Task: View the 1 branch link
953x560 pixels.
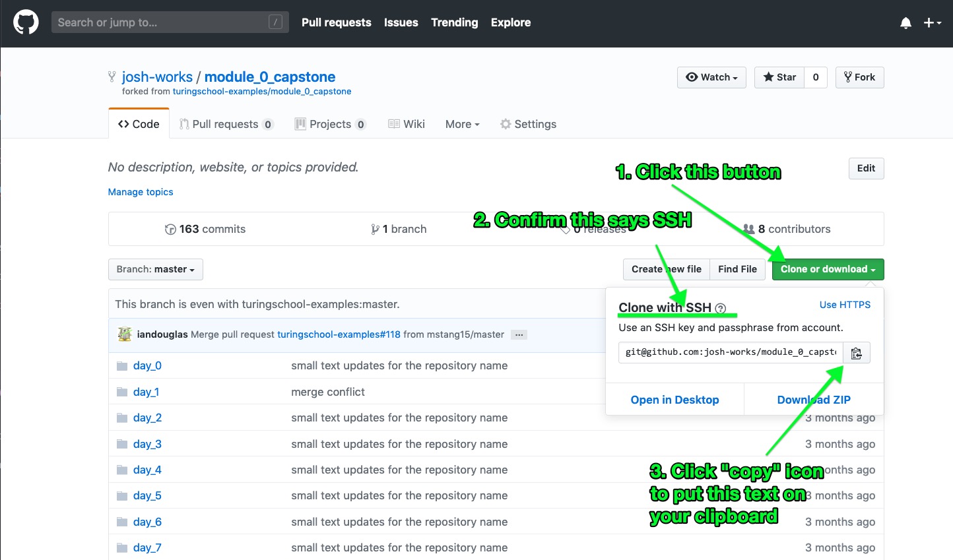Action: 399,229
